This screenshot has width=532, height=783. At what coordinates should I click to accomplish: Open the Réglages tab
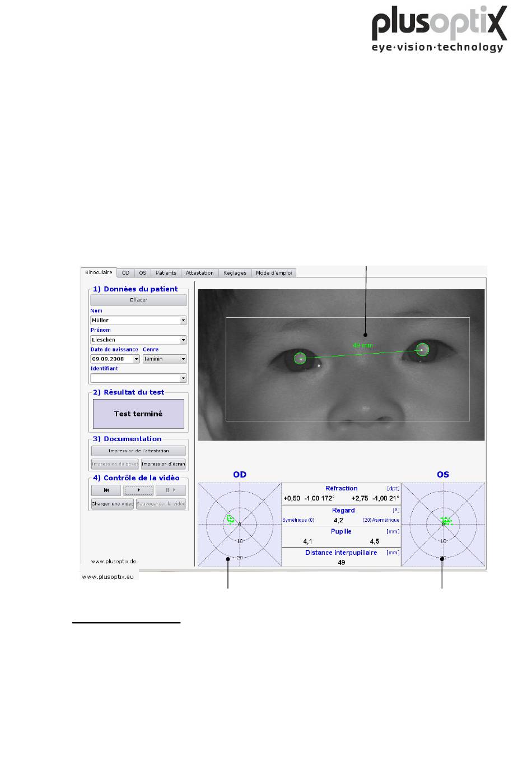click(235, 273)
